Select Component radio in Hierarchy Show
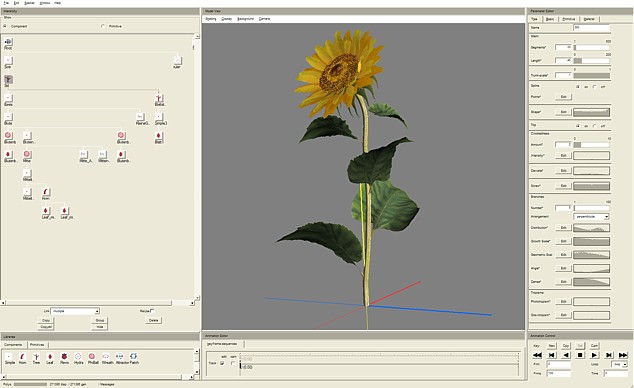This screenshot has width=634, height=388. click(x=5, y=26)
